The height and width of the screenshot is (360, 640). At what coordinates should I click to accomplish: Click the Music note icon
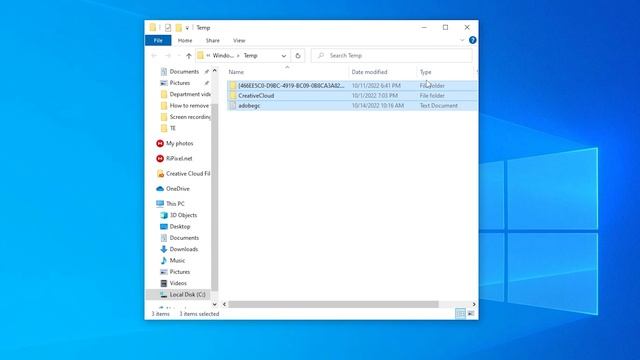(x=164, y=260)
